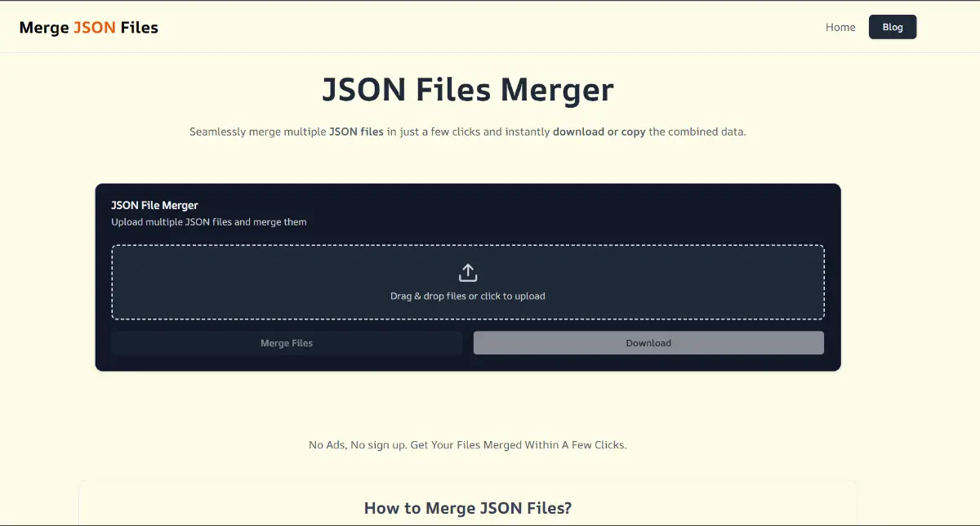Click the 'No Ads, No sign up' tagline
The height and width of the screenshot is (526, 980).
(x=467, y=444)
